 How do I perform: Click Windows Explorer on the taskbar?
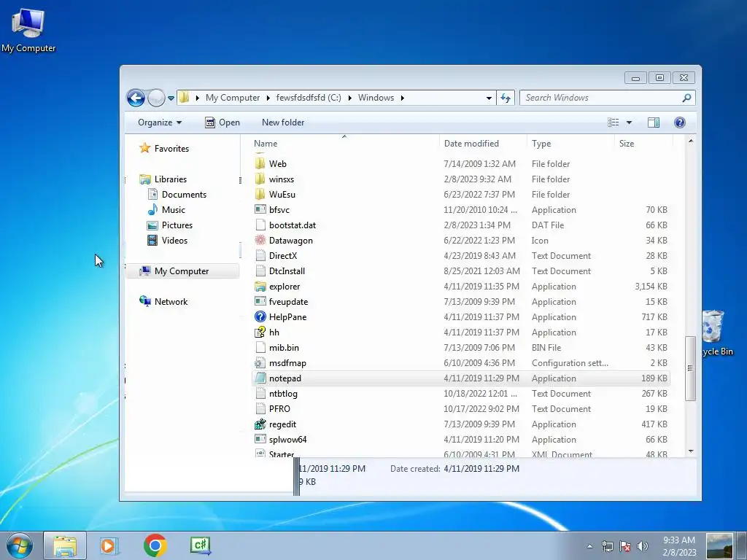[65, 545]
